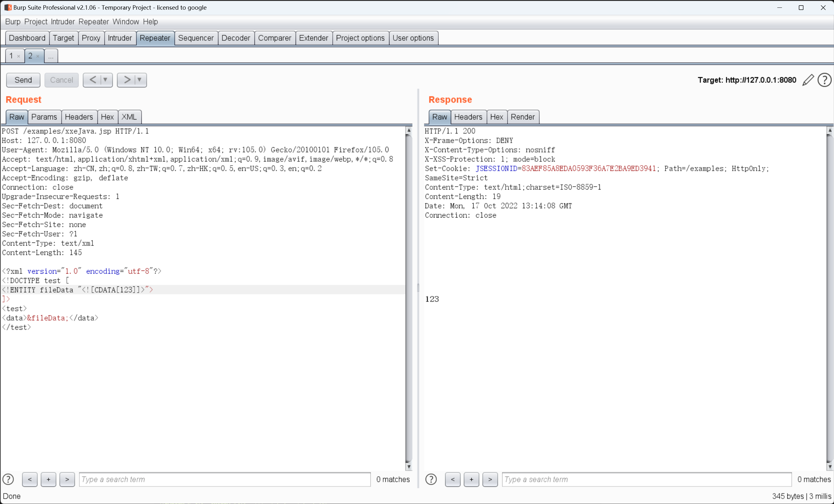Click response pane scrollbar up arrow
This screenshot has width=834, height=504.
click(830, 130)
